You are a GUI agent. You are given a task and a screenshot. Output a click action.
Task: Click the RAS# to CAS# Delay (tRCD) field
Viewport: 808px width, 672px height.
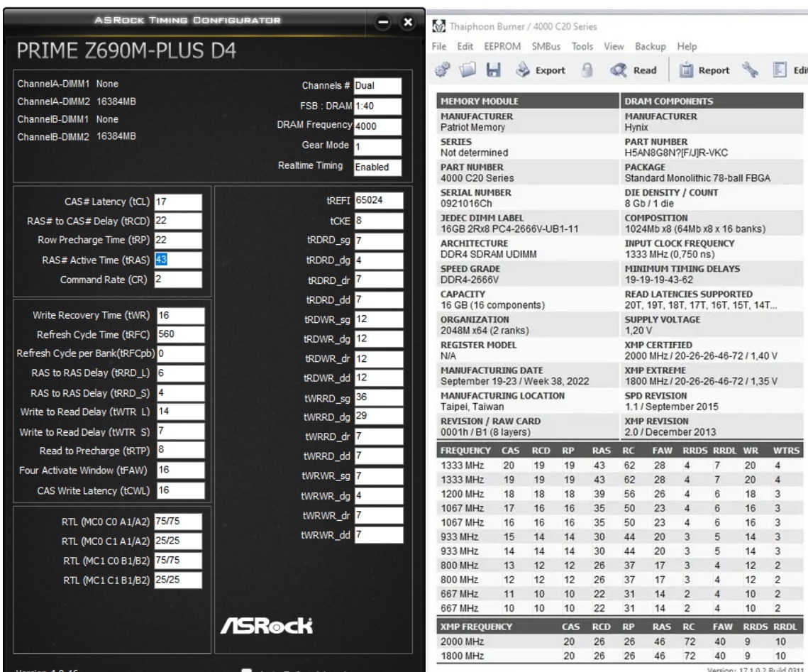pyautogui.click(x=178, y=221)
